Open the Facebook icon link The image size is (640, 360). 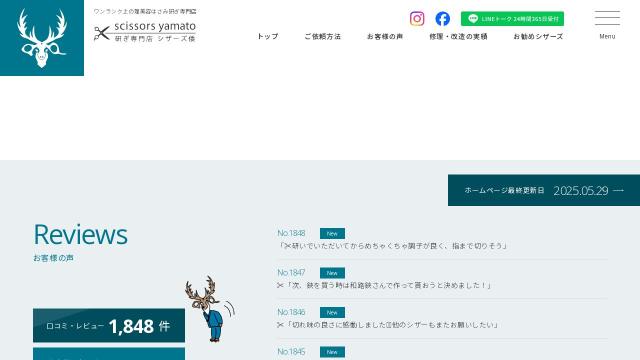(x=442, y=19)
